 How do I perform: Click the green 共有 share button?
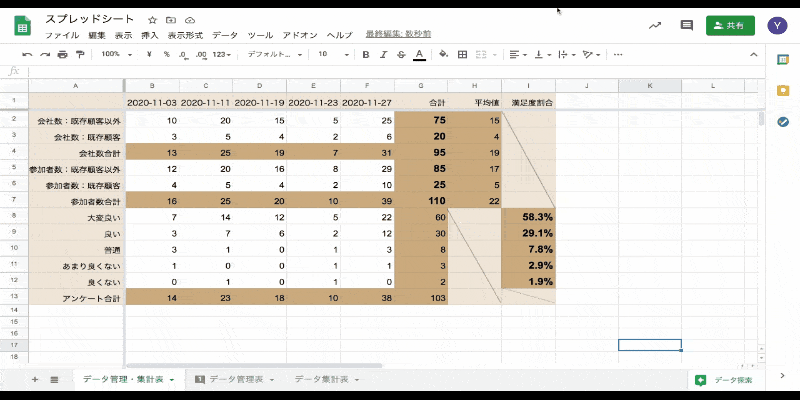(730, 26)
